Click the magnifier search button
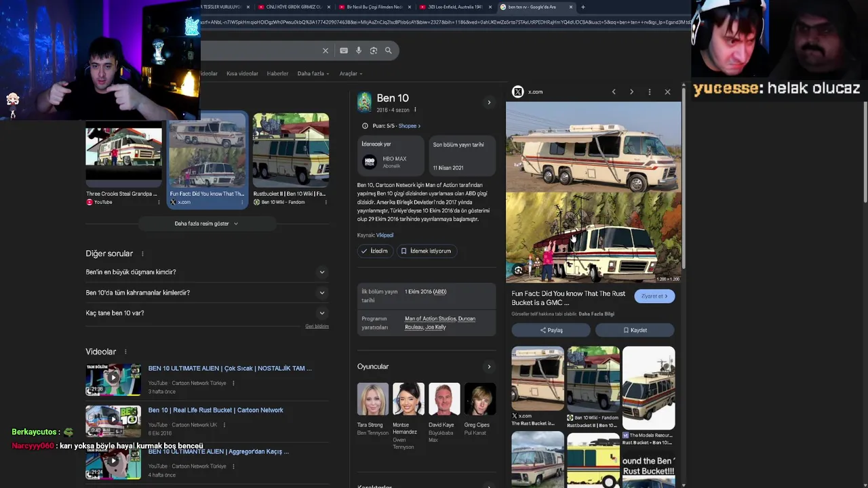The width and height of the screenshot is (868, 488). tap(389, 50)
